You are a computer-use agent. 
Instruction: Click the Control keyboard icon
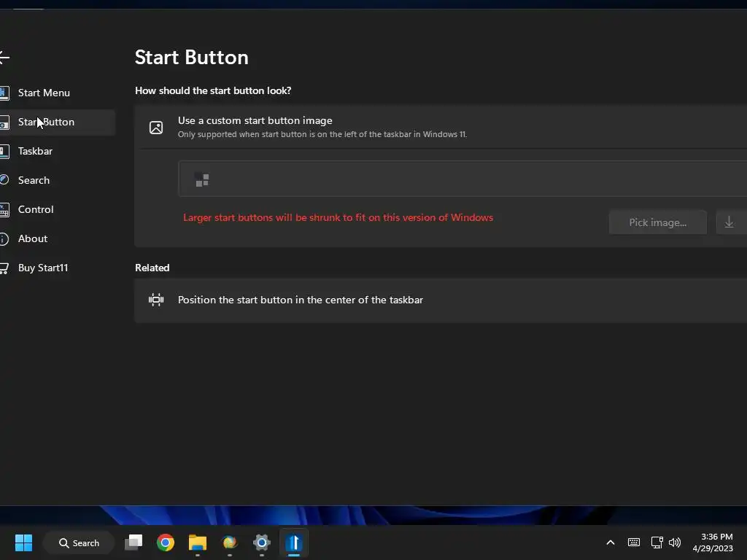click(4, 209)
